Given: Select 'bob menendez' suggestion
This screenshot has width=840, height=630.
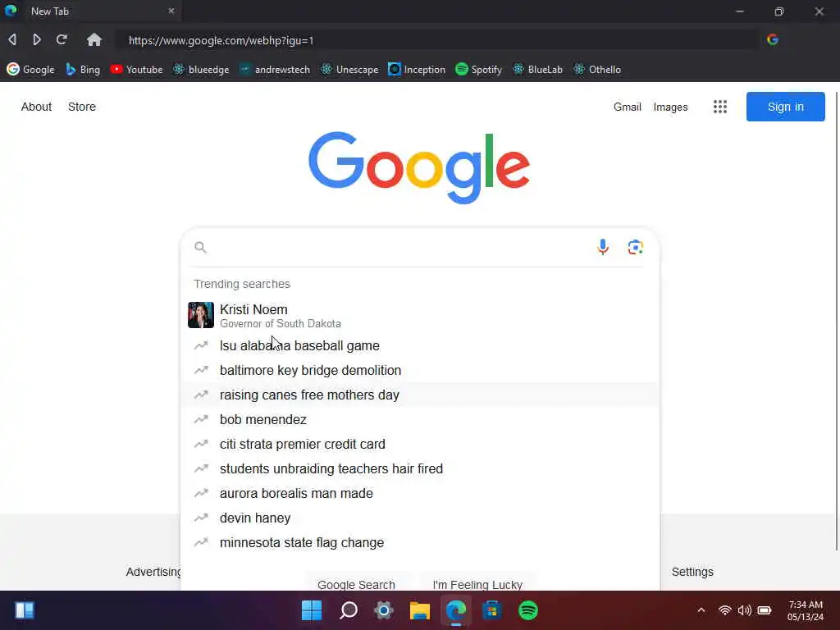Looking at the screenshot, I should pos(420,419).
